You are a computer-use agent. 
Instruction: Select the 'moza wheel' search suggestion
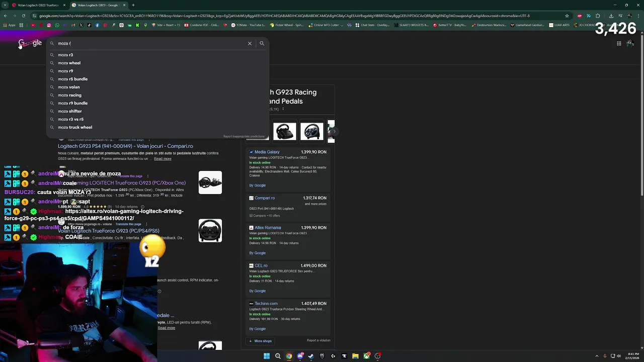click(157, 63)
